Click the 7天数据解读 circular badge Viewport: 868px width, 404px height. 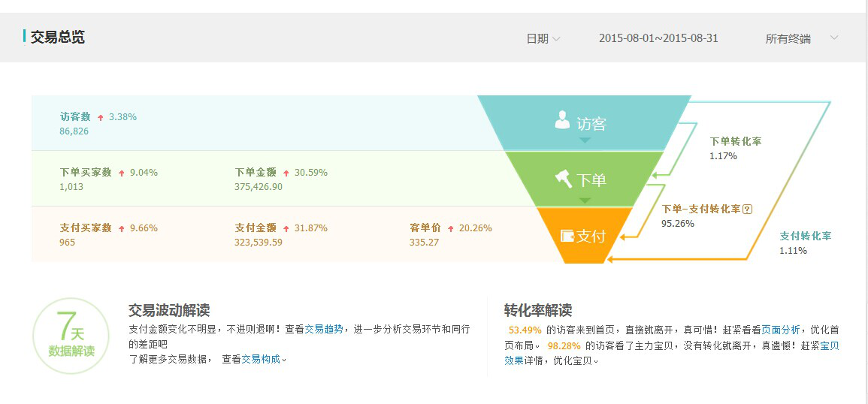tap(71, 336)
